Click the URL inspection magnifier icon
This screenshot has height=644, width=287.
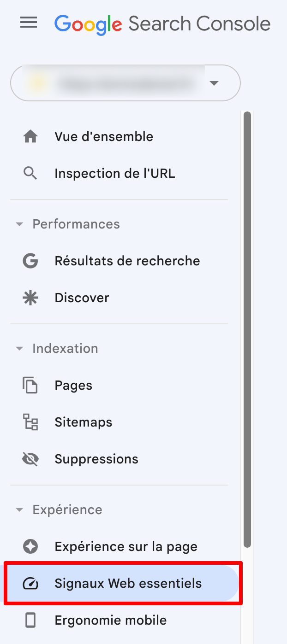point(30,173)
